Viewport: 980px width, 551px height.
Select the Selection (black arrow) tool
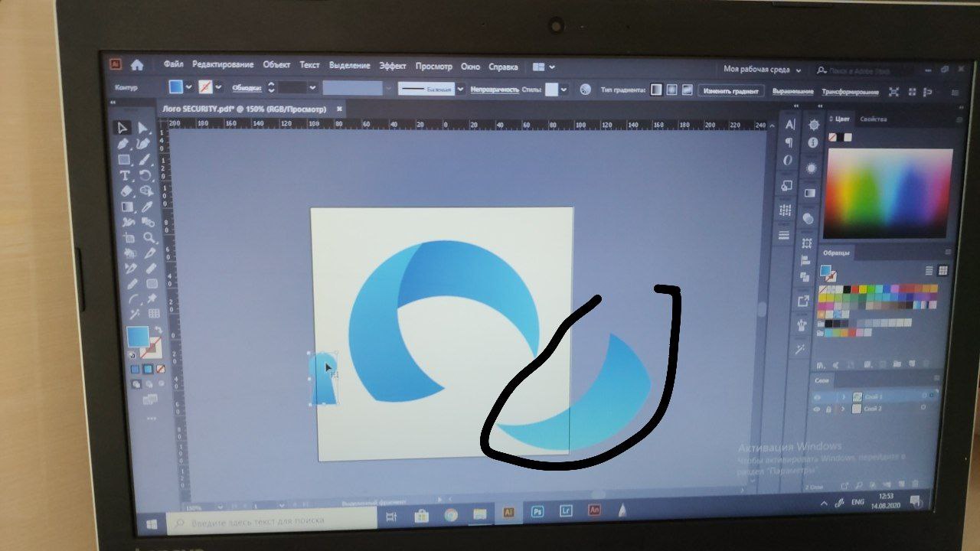122,128
